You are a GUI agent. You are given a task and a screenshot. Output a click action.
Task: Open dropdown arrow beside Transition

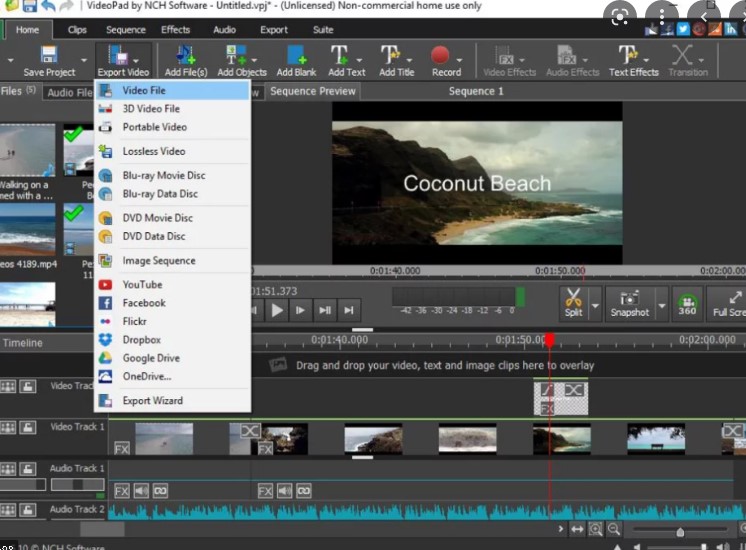(x=701, y=60)
